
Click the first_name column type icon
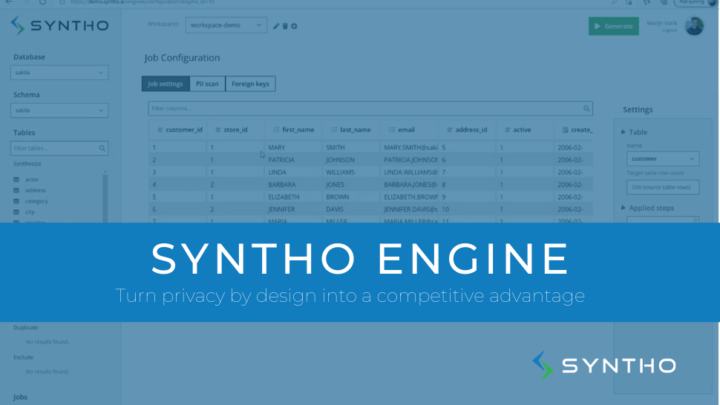coord(276,130)
